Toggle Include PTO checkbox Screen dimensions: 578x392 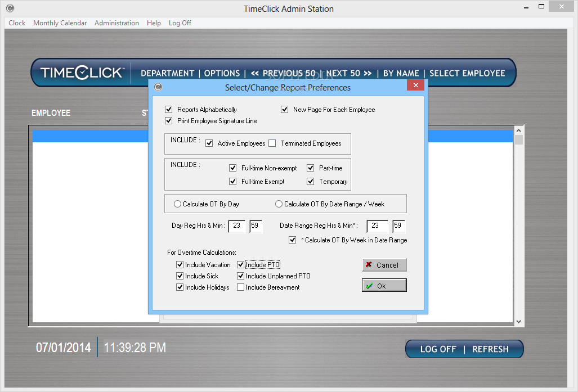click(241, 264)
